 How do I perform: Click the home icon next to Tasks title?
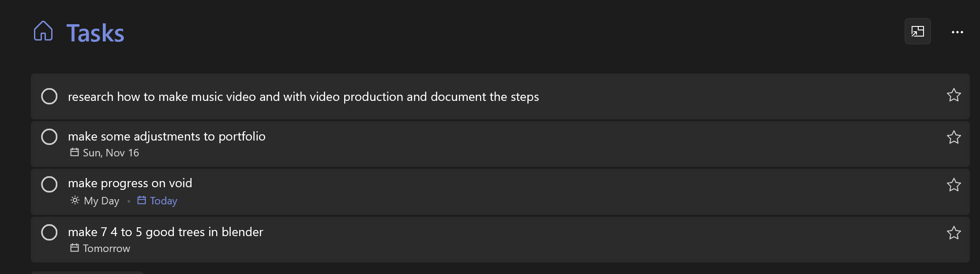[x=43, y=31]
